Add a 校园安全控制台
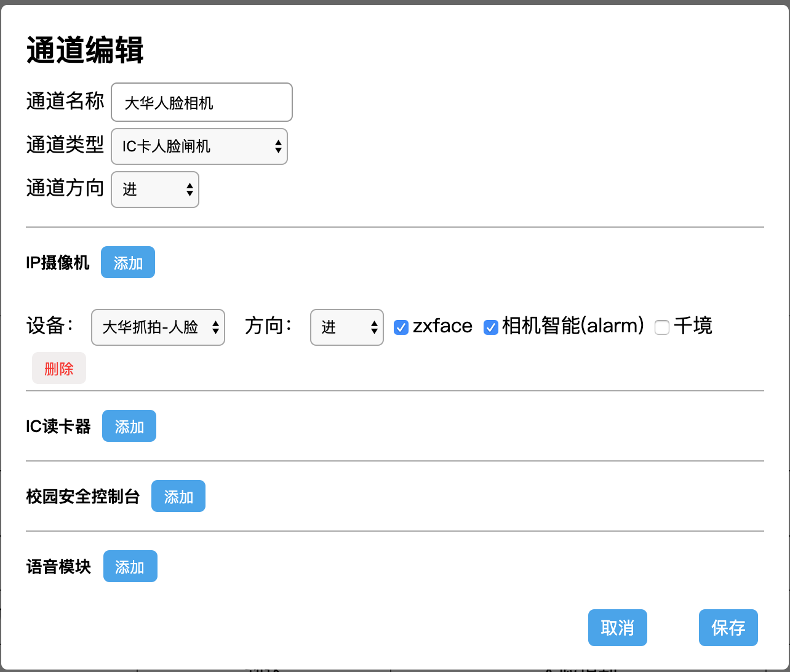 click(178, 497)
